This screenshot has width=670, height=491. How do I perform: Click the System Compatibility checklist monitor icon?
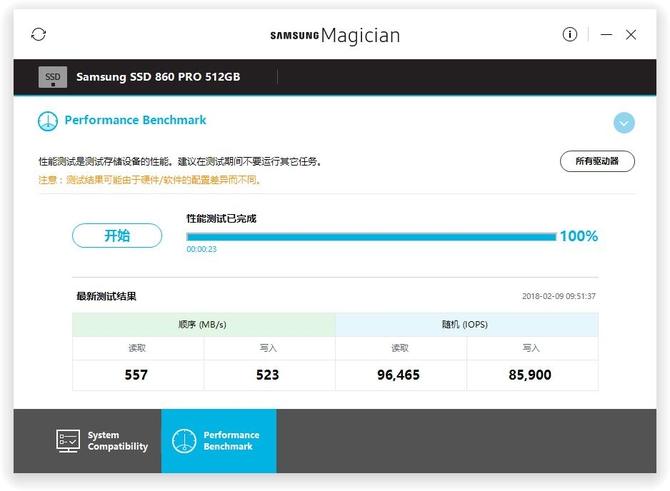pos(68,441)
